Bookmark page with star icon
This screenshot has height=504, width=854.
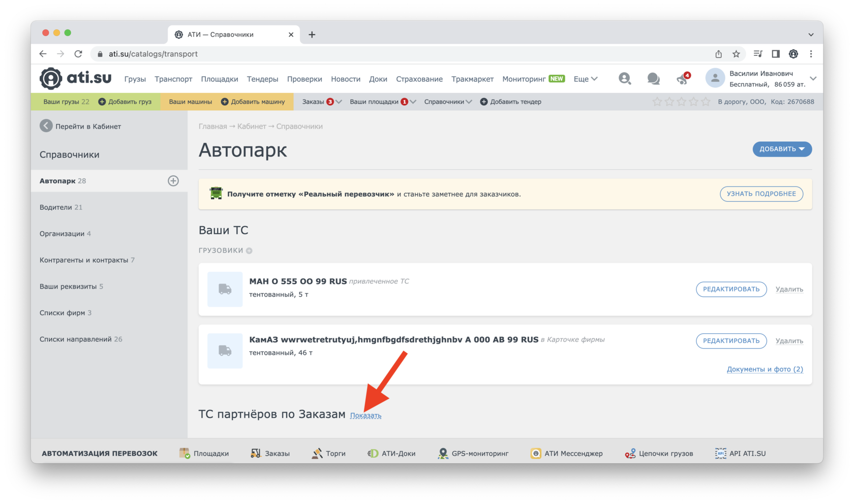(736, 54)
